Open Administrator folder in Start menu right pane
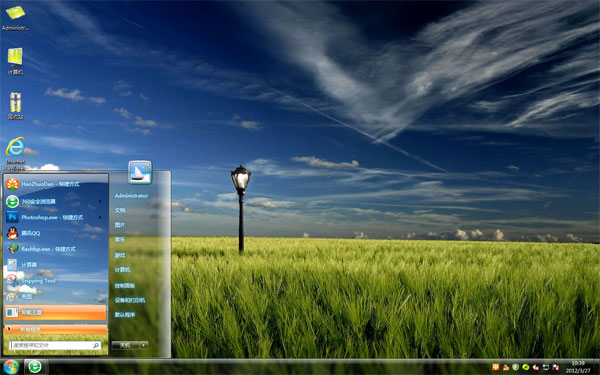 point(131,196)
